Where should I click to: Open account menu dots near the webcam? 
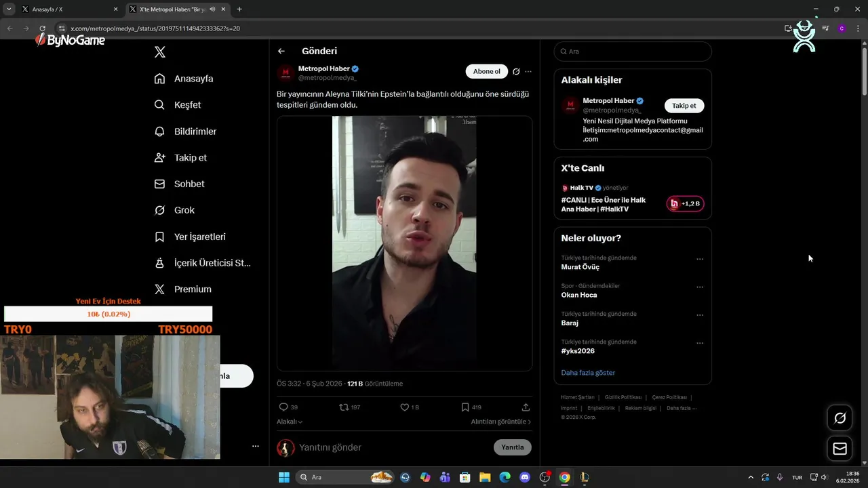pyautogui.click(x=256, y=446)
